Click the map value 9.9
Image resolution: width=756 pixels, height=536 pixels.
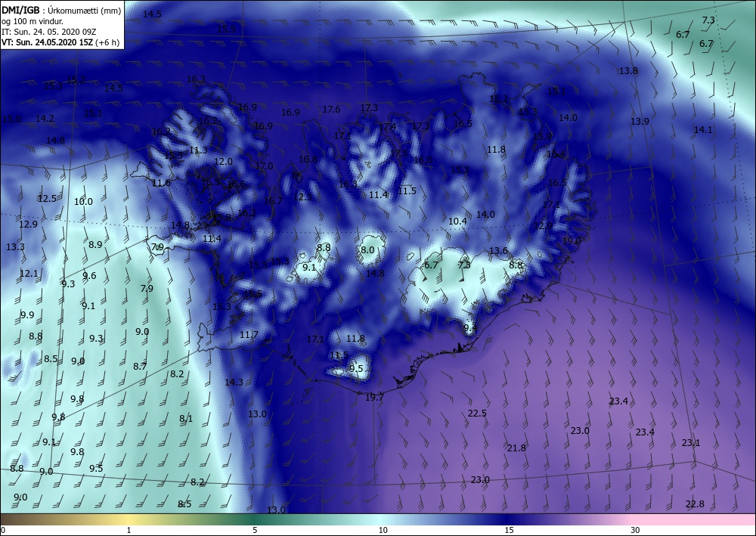click(x=27, y=314)
